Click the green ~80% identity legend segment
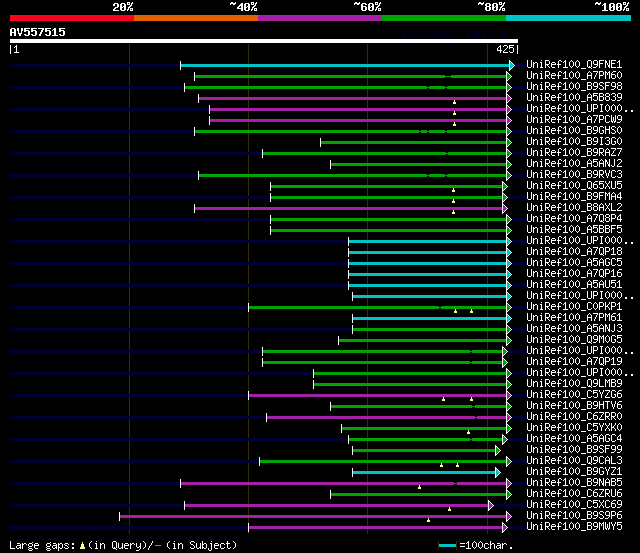The image size is (640, 553). (x=444, y=18)
